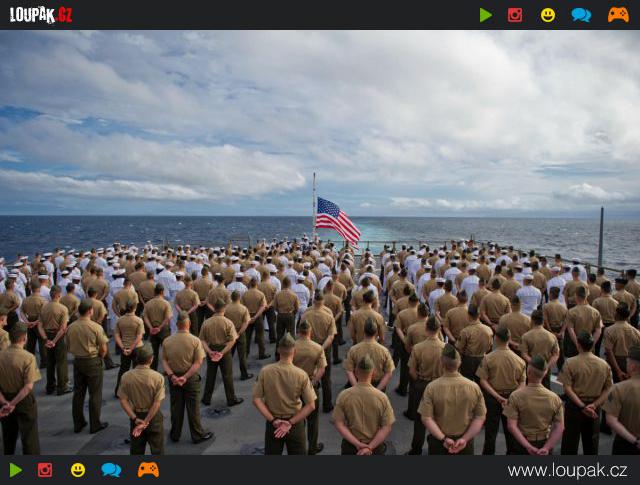The width and height of the screenshot is (640, 485).
Task: Click the green play icon in footer
Action: click(16, 470)
